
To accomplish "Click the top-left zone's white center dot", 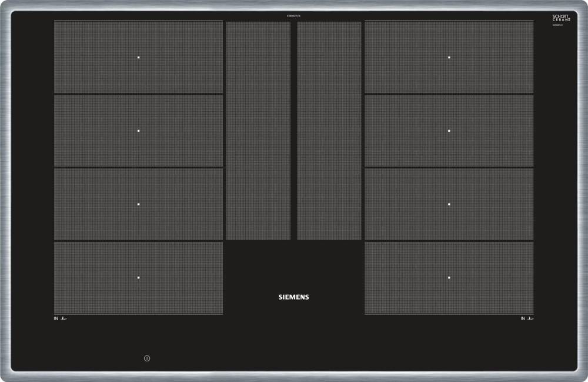I will click(139, 58).
